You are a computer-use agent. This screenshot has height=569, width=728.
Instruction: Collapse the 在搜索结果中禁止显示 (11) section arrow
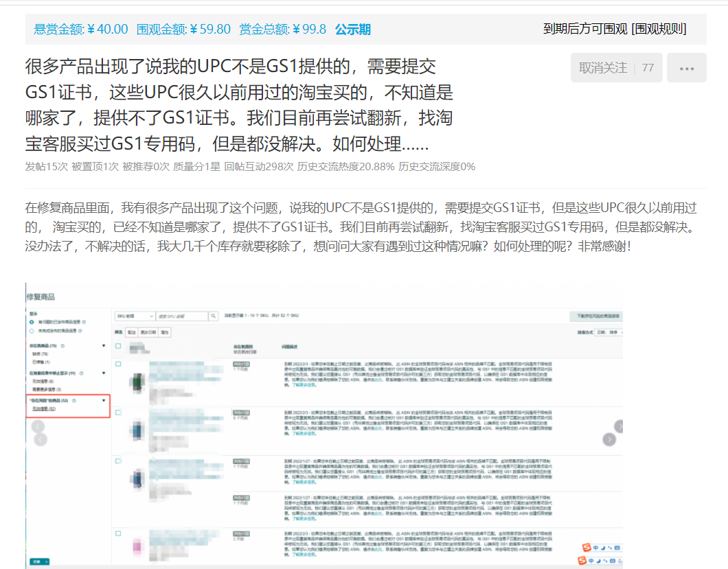pyautogui.click(x=104, y=373)
